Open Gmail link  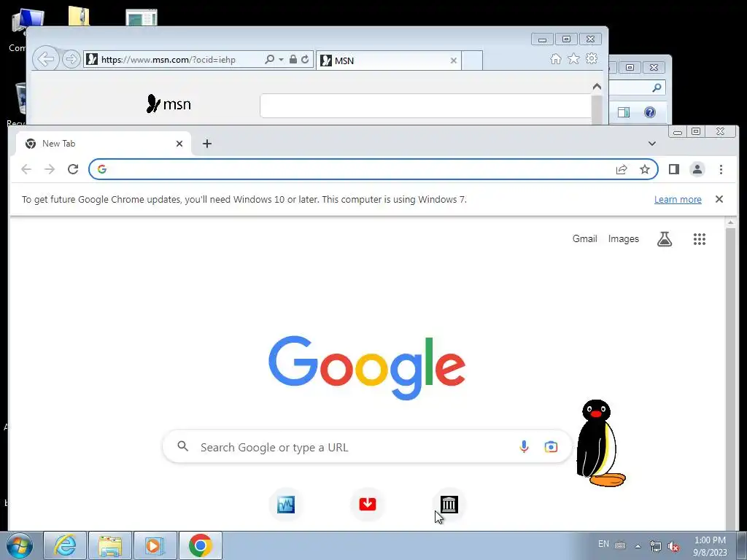point(584,238)
